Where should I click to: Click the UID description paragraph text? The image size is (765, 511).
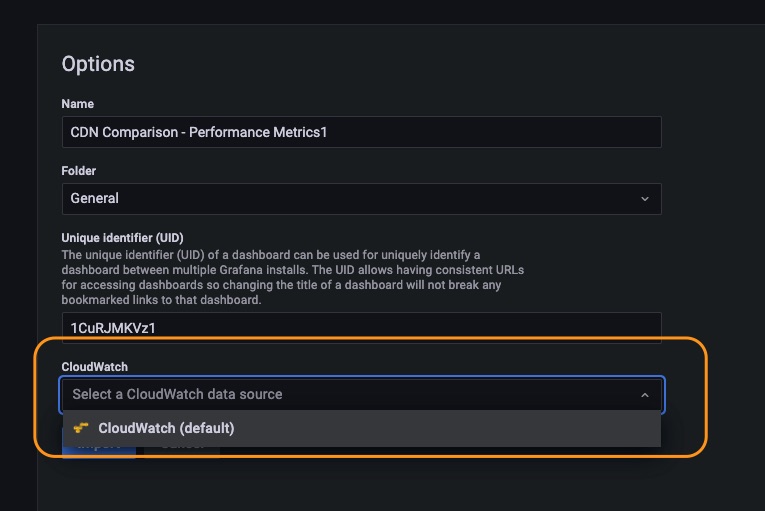(293, 277)
